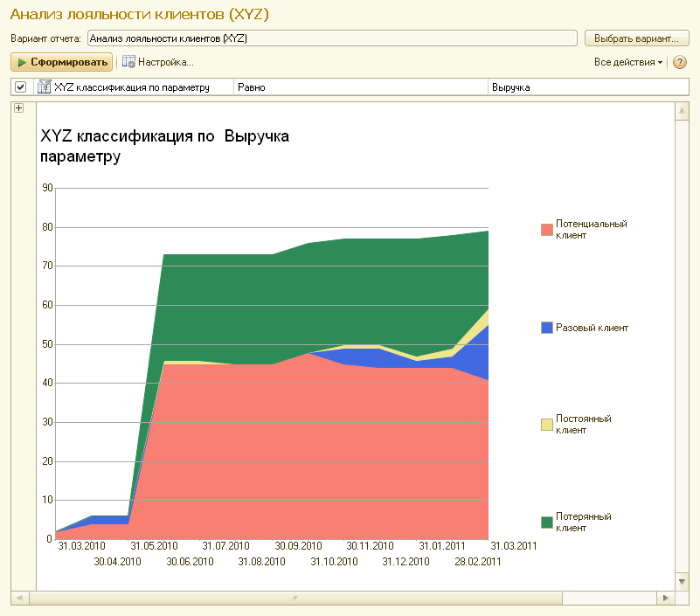Click the Потенциальный клиент legend label

tap(591, 230)
